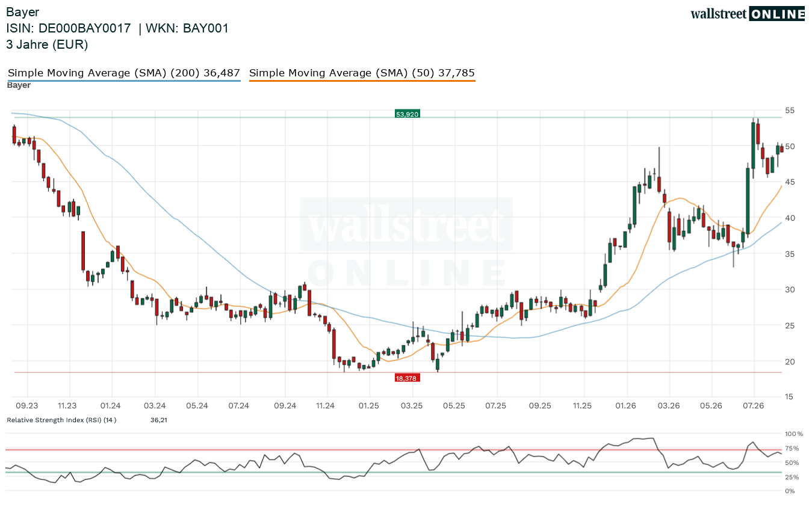Click the 11.25 date axis label
Viewport: 812px width, 507px height.
click(x=582, y=405)
